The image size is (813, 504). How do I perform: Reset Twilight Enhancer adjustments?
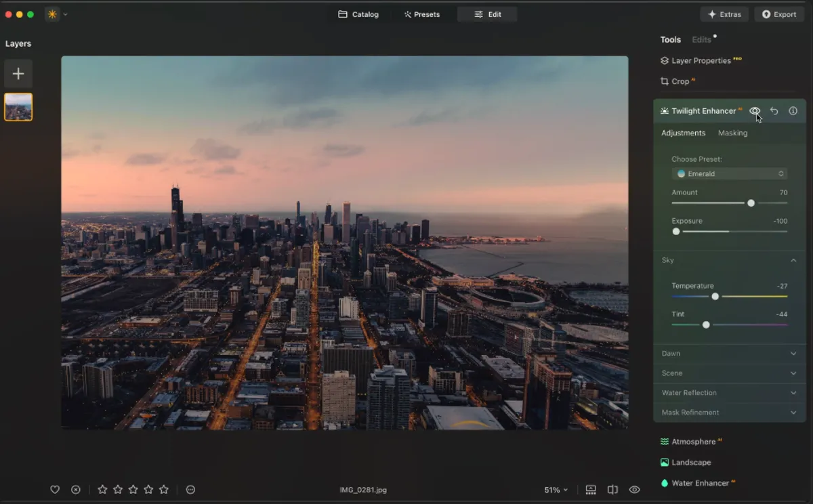click(x=774, y=110)
